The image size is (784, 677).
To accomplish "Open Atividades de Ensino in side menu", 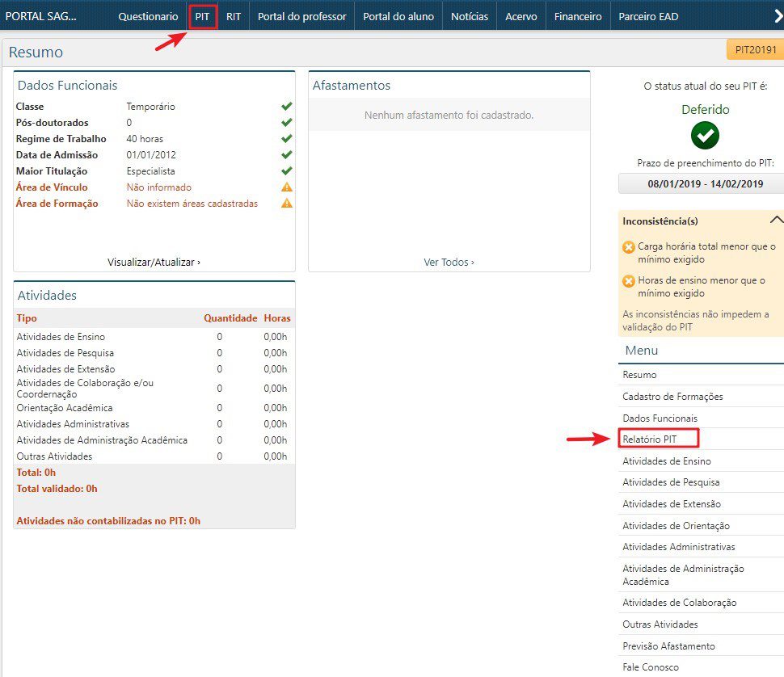I will coord(666,461).
